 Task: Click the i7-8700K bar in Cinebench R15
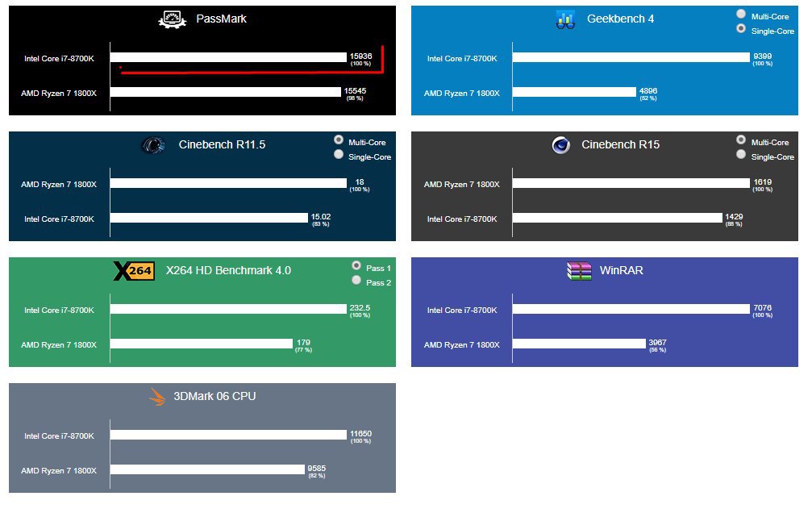click(x=618, y=218)
